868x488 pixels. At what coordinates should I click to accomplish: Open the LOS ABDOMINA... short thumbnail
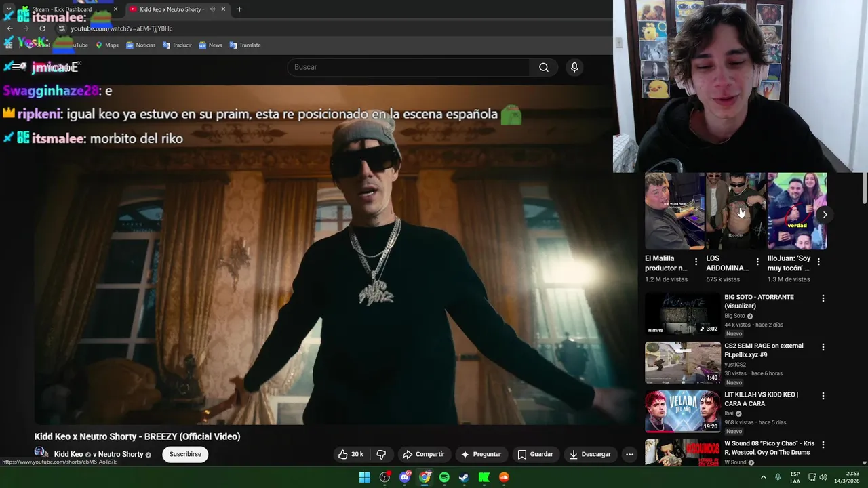tap(735, 211)
